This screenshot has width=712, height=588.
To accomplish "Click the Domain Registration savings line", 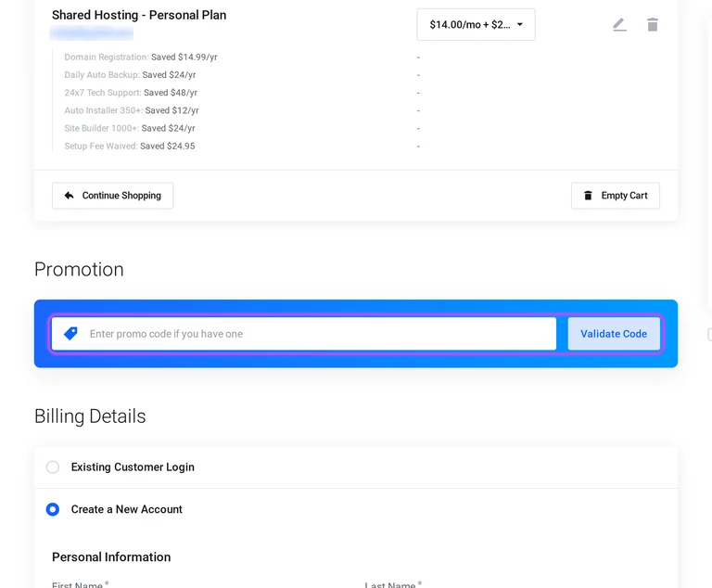I will (141, 58).
